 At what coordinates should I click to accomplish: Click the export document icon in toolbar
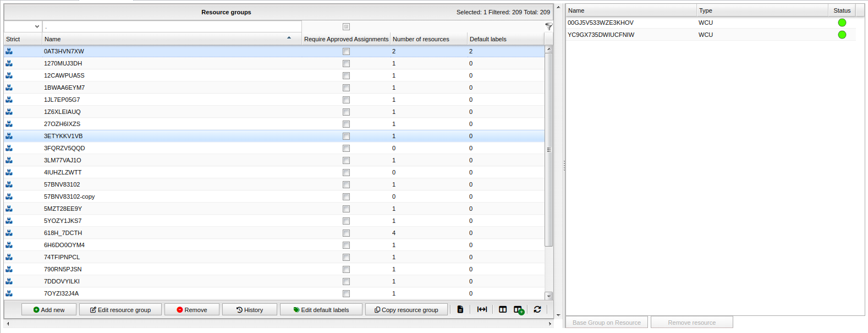point(460,309)
